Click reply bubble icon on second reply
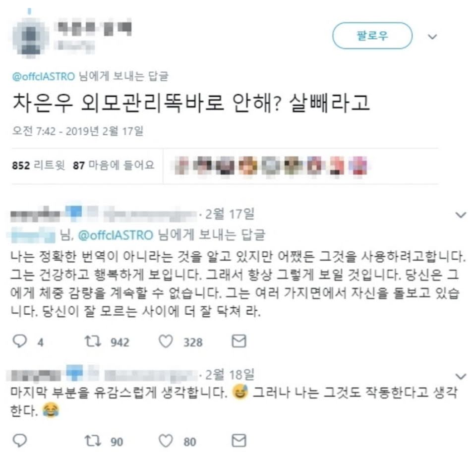The width and height of the screenshot is (476, 455). (20, 441)
